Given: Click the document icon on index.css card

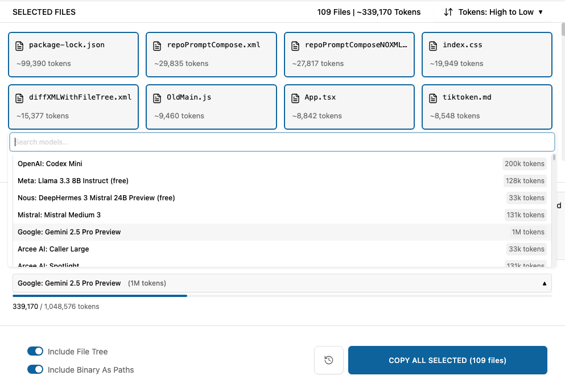Looking at the screenshot, I should [x=433, y=46].
